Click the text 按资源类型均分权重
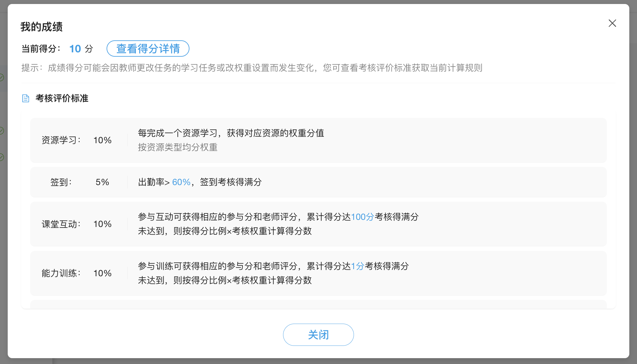 178,147
